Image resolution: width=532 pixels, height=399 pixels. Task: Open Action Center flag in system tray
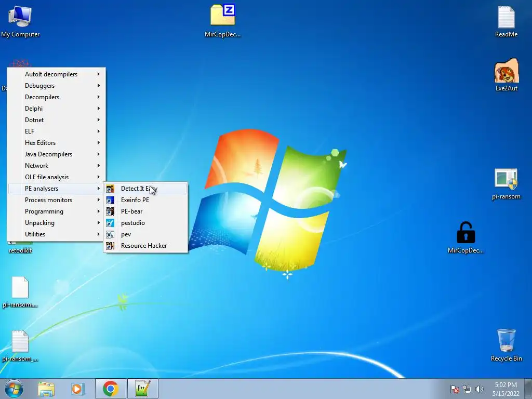pyautogui.click(x=454, y=389)
